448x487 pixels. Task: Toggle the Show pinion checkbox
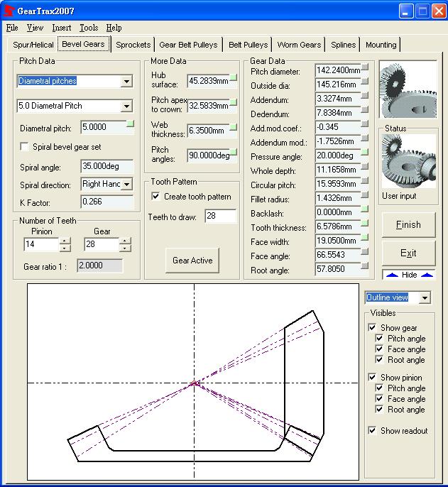372,377
